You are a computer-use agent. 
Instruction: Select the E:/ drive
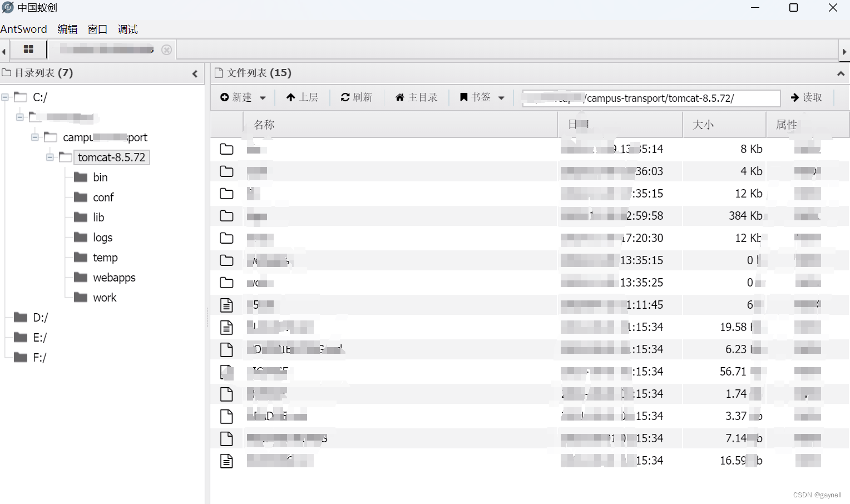click(40, 338)
